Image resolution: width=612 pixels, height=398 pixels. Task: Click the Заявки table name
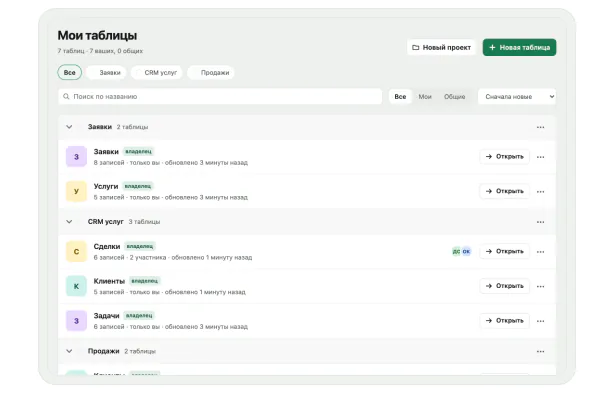(x=106, y=151)
